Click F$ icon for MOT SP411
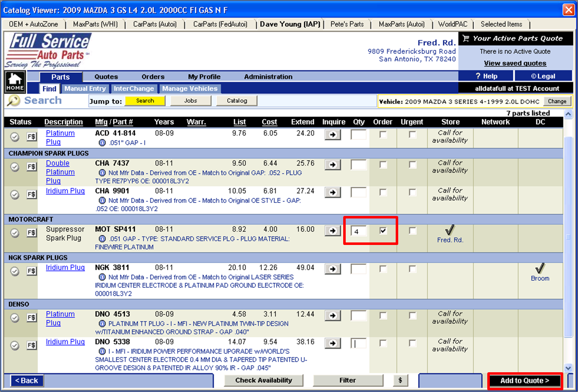 32,233
